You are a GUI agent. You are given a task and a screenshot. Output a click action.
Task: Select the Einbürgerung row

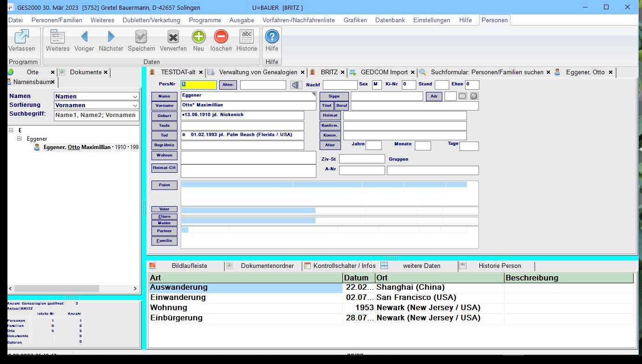[391, 318]
